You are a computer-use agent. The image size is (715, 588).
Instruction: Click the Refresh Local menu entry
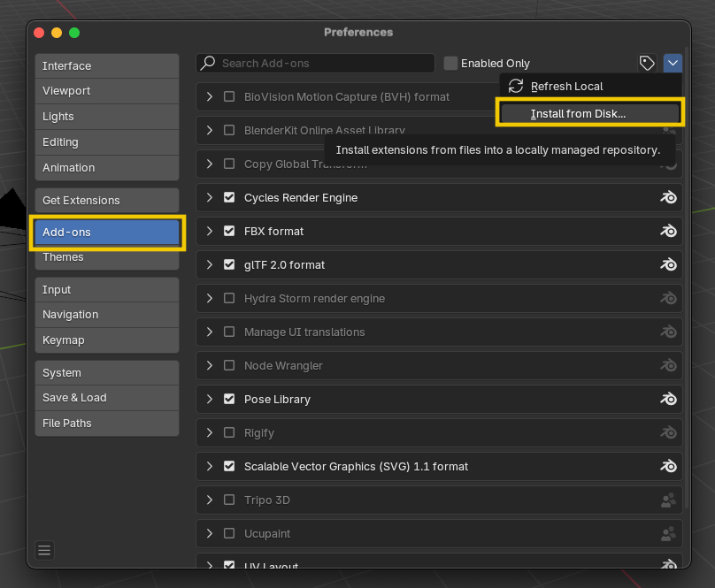click(590, 86)
